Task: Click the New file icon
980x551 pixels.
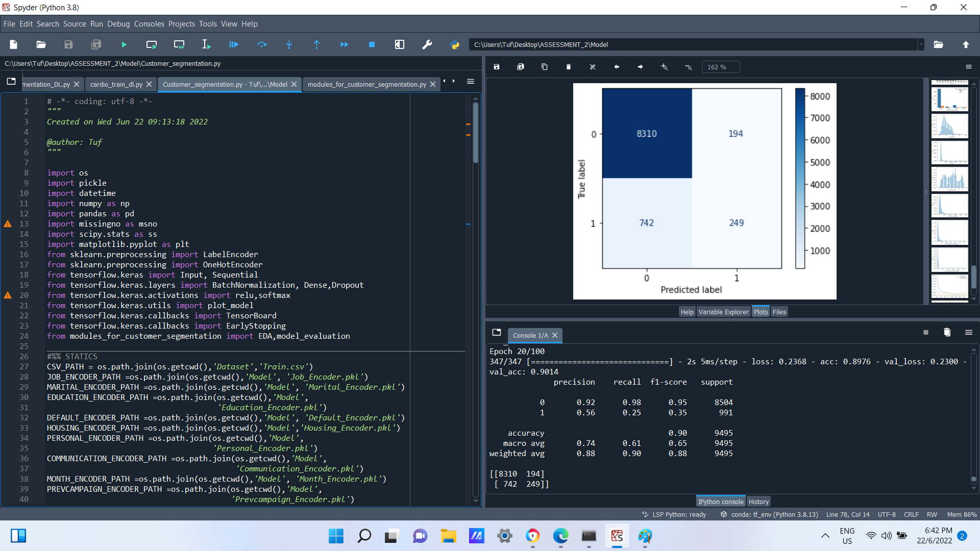Action: 14,45
